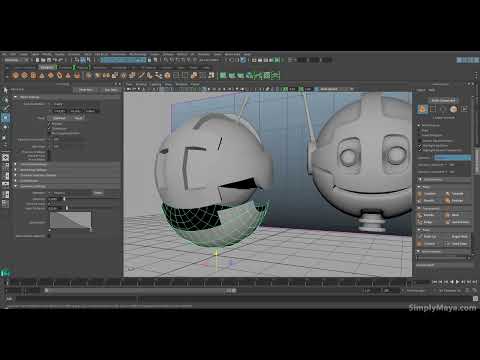Screen dimensions: 480x360
Task: Click the highlighted button atop Modeling Toolkit
Action: pyautogui.click(x=443, y=100)
